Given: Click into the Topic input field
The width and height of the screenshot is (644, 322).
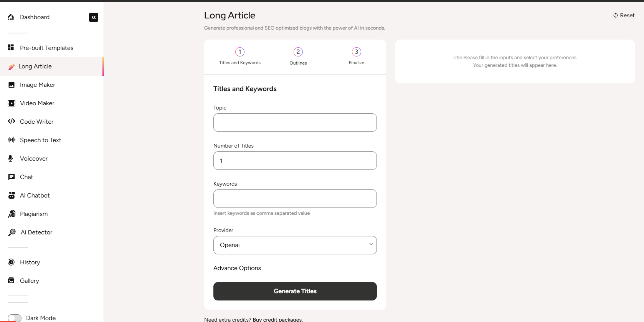Looking at the screenshot, I should [295, 123].
